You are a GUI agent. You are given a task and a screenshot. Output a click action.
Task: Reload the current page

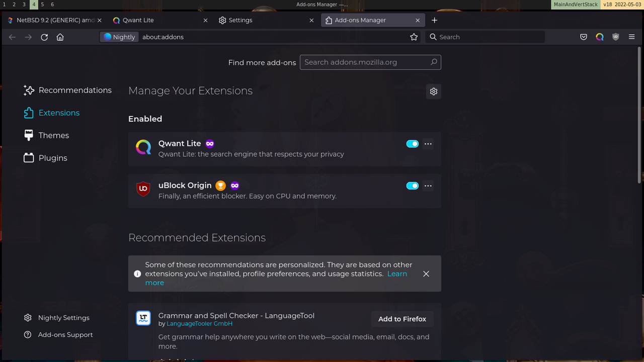click(44, 37)
